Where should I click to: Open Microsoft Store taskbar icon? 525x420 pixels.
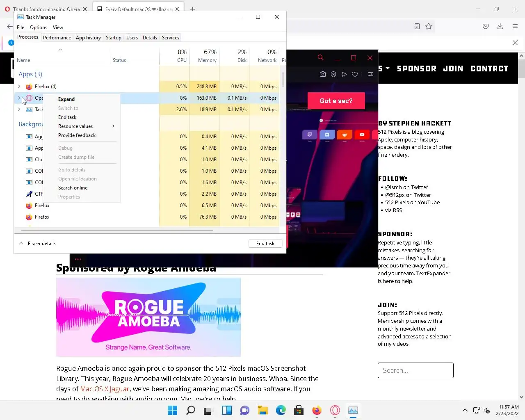coord(299,410)
